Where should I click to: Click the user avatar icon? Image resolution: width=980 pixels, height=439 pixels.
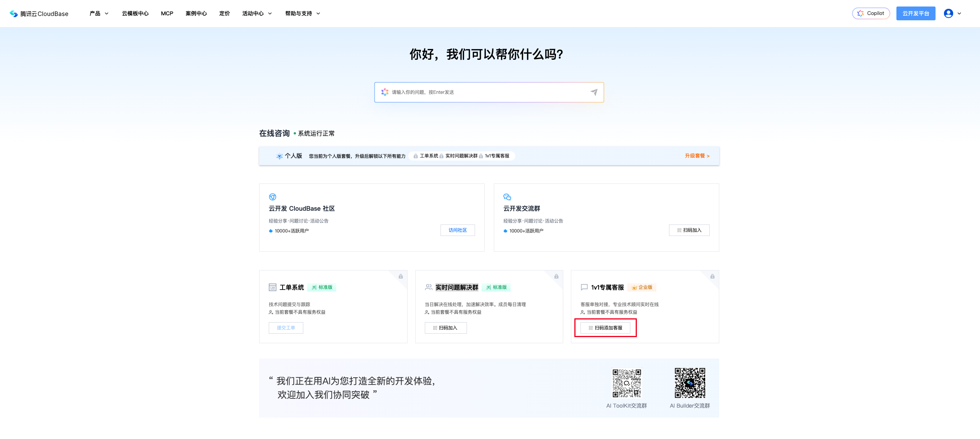(x=948, y=13)
